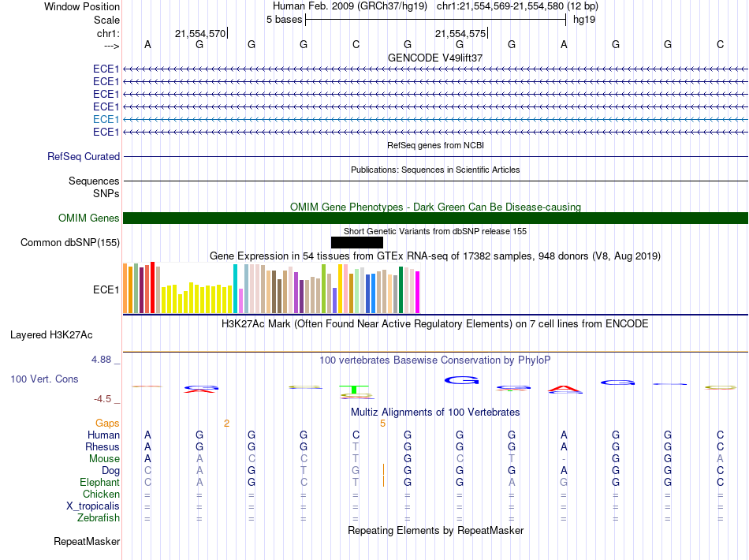Click the Multiz Alignments of 100 Vertebrates title
Image resolution: width=749 pixels, height=560 pixels.
[435, 413]
